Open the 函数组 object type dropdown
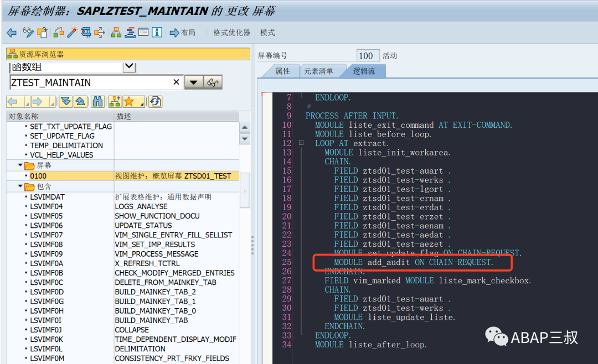Viewport: 598px width, 364px height. click(129, 67)
